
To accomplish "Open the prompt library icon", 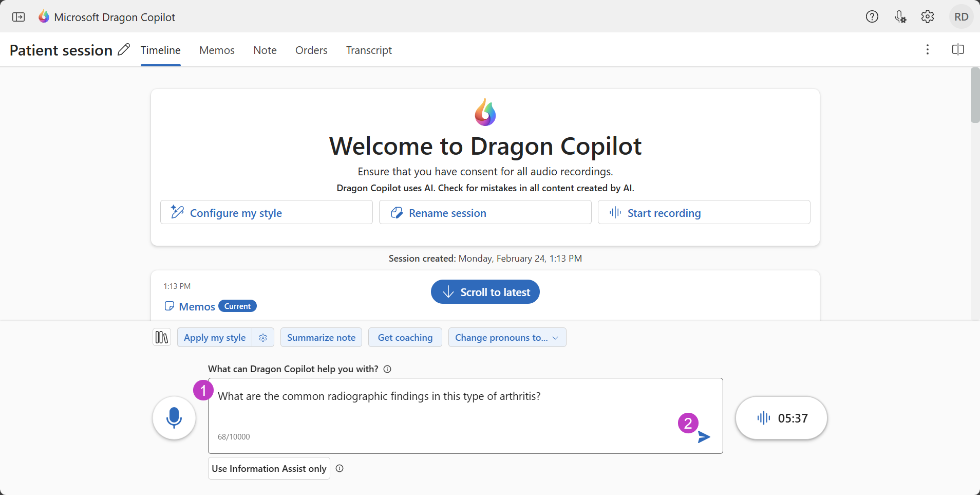I will pos(162,337).
